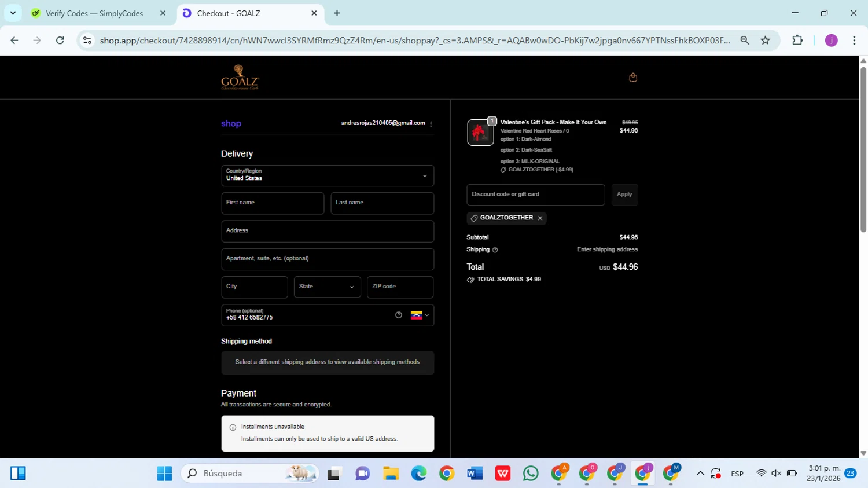868x488 pixels.
Task: Click the Valentine's Gift Pack product thumbnail
Action: click(x=480, y=133)
